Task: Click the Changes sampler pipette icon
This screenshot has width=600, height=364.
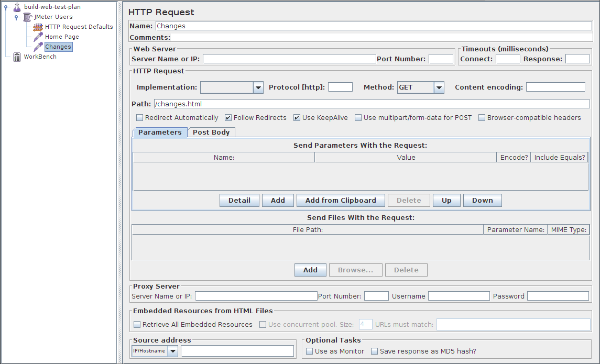Action: 38,47
